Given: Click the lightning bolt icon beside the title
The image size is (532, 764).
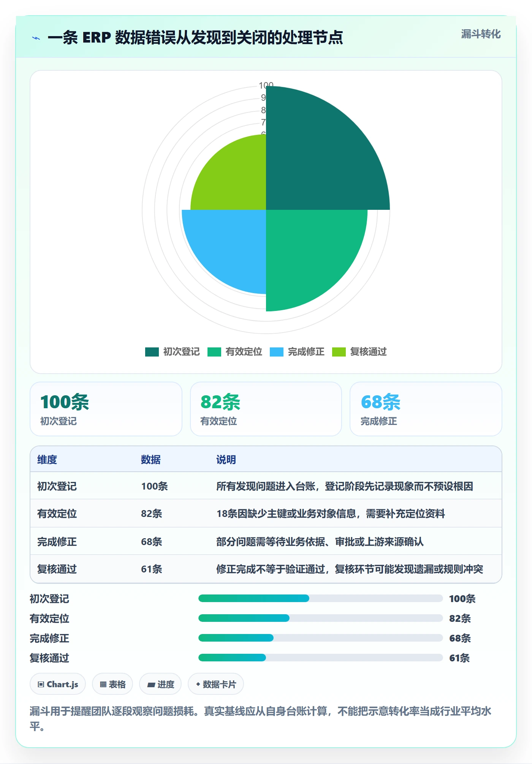Looking at the screenshot, I should 36,38.
